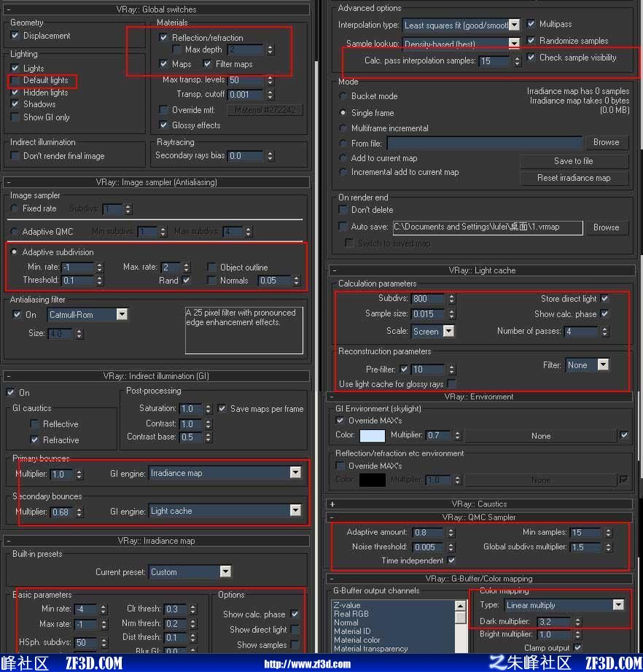Open the light cache Scale dropdown

coord(448,332)
